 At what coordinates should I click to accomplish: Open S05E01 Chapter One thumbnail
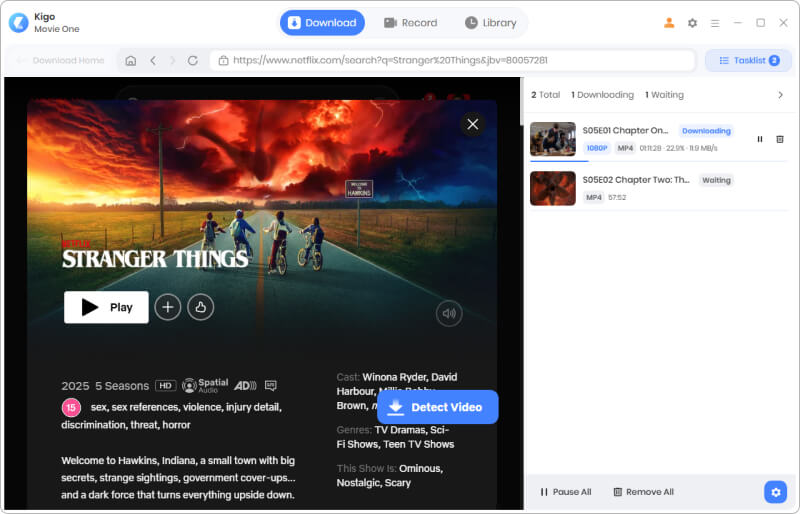[x=553, y=139]
